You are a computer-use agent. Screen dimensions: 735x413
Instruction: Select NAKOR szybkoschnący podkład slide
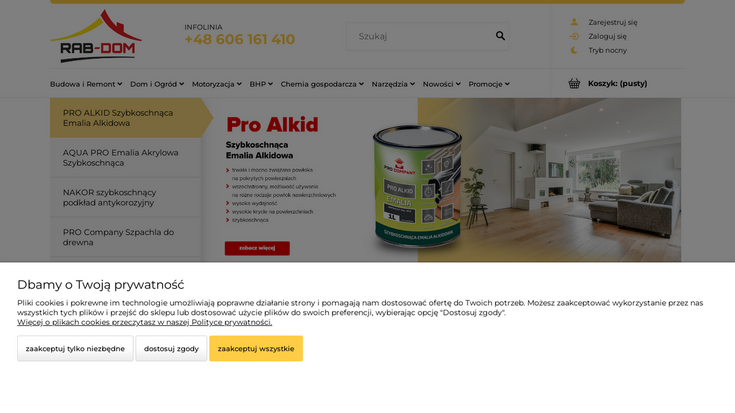[126, 197]
